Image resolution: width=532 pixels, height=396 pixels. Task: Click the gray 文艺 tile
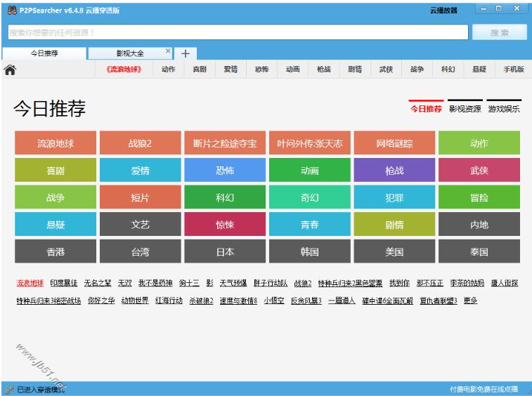140,225
